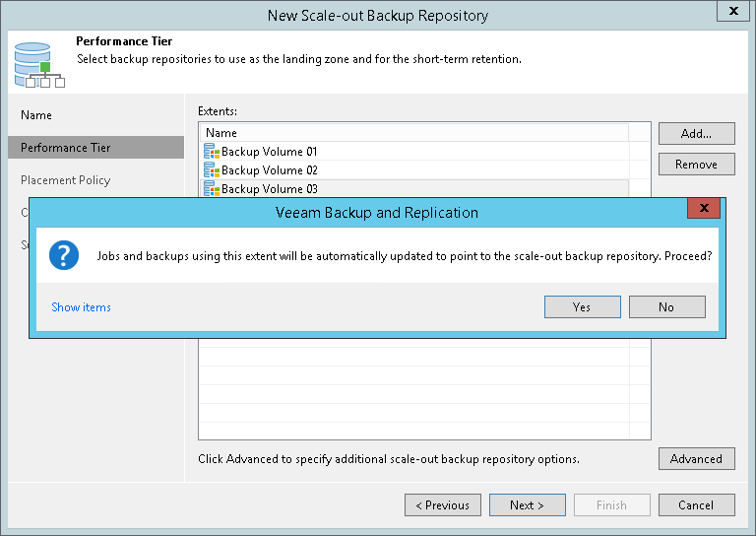The height and width of the screenshot is (536, 756).
Task: Click the blue question mark dialog icon
Action: point(65,253)
